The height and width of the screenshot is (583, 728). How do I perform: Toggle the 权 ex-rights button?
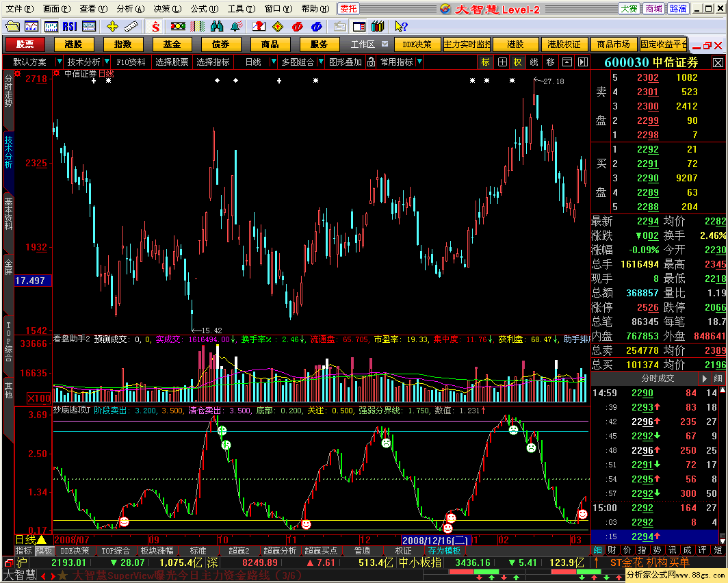(x=518, y=62)
